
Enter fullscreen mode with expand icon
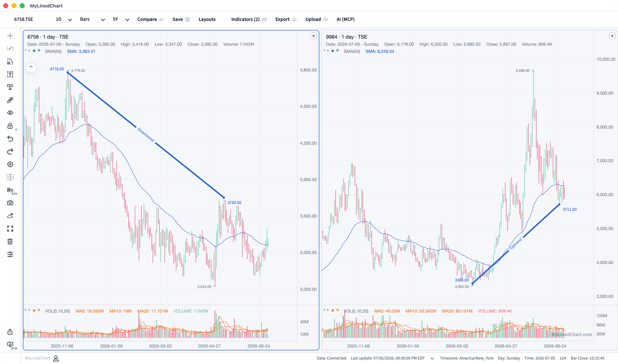pos(10,229)
